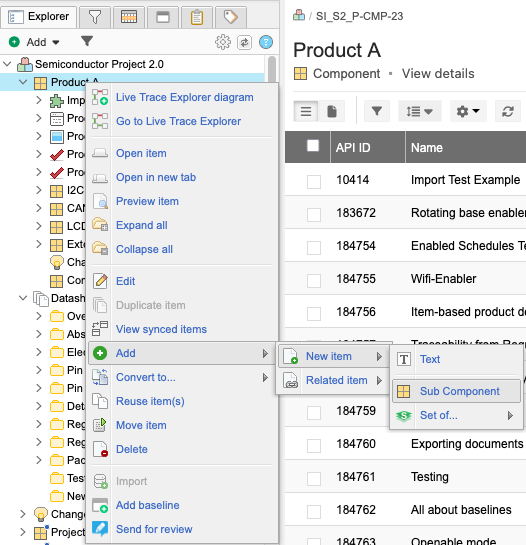The image size is (526, 545).
Task: Switch to document view
Action: tap(332, 112)
